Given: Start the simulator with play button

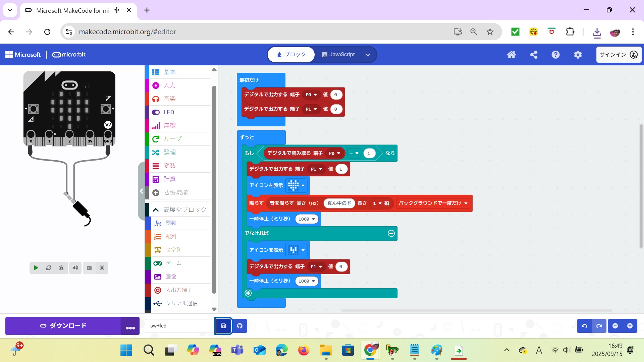Looking at the screenshot, I should click(36, 268).
